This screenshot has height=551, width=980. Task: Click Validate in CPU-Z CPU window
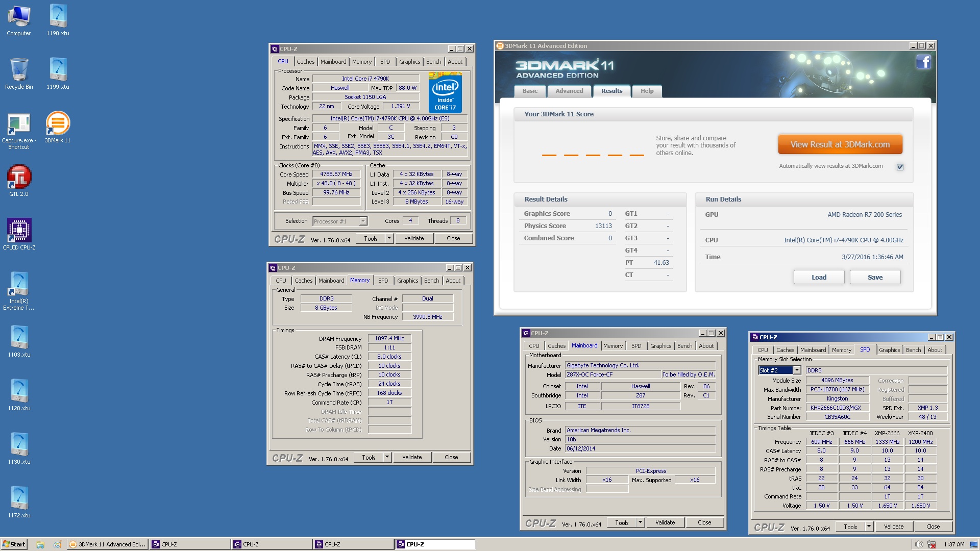pos(414,238)
